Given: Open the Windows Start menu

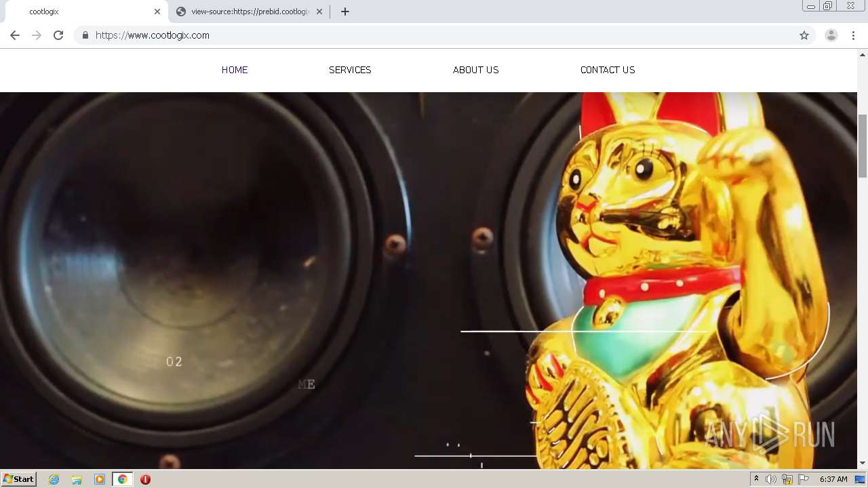Looking at the screenshot, I should (19, 479).
